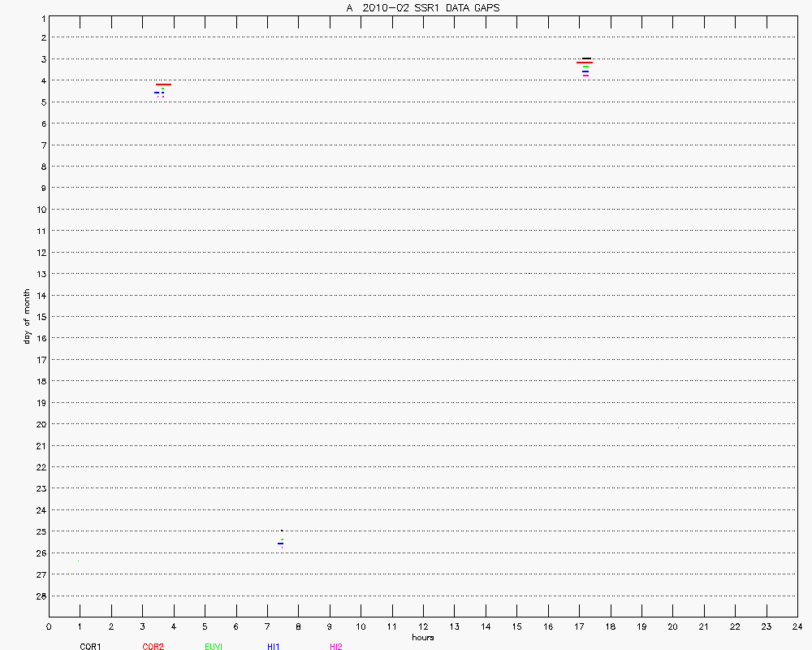Screen dimensions: 812x650
Task: Click the day 28 label on y-axis
Action: (40, 596)
